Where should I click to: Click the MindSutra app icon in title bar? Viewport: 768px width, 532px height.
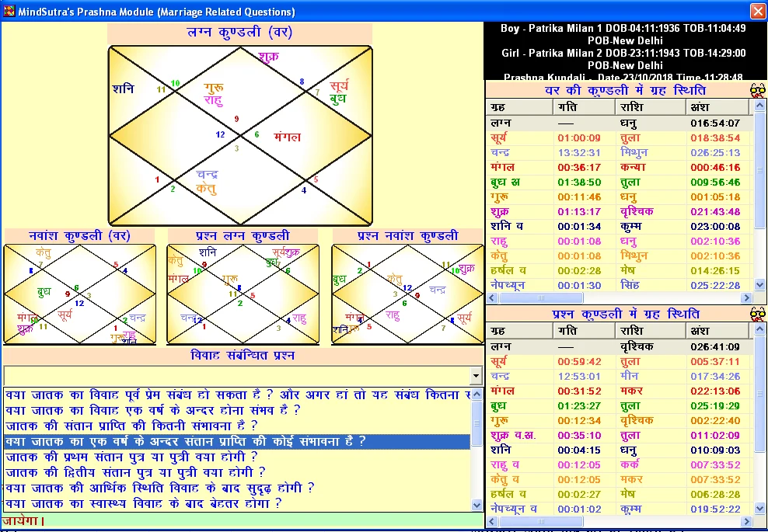point(9,11)
